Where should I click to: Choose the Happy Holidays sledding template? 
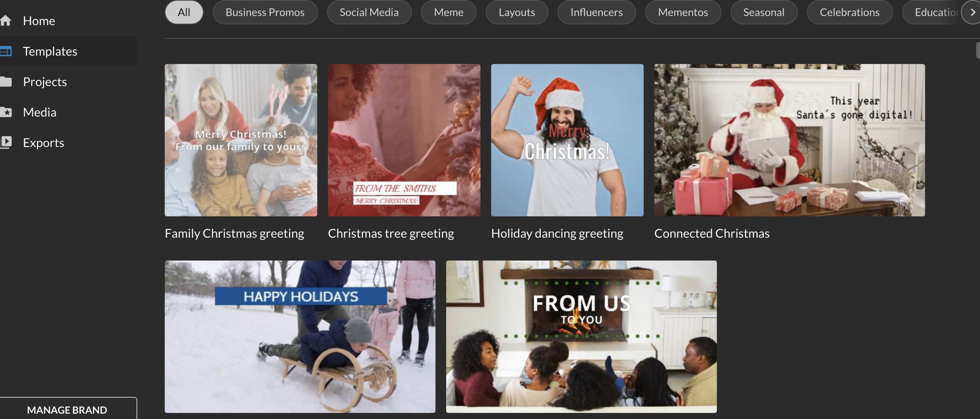300,337
